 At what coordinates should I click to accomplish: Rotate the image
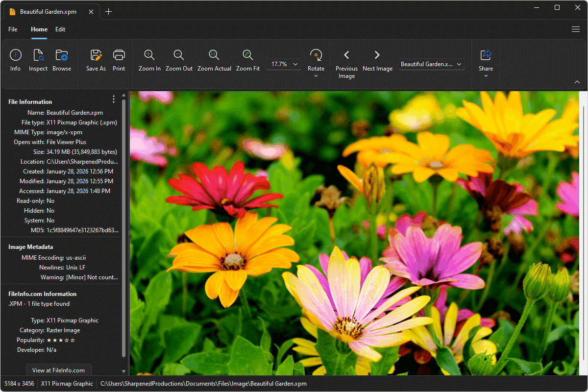pyautogui.click(x=316, y=60)
